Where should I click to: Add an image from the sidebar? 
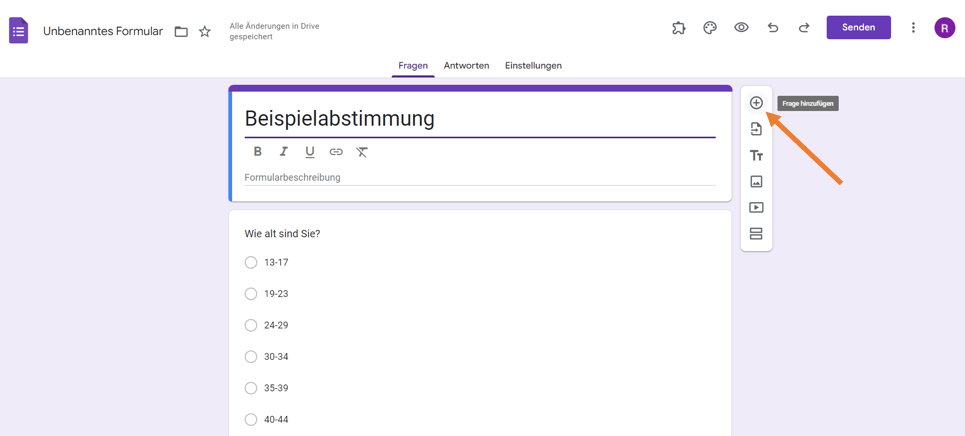coord(756,182)
